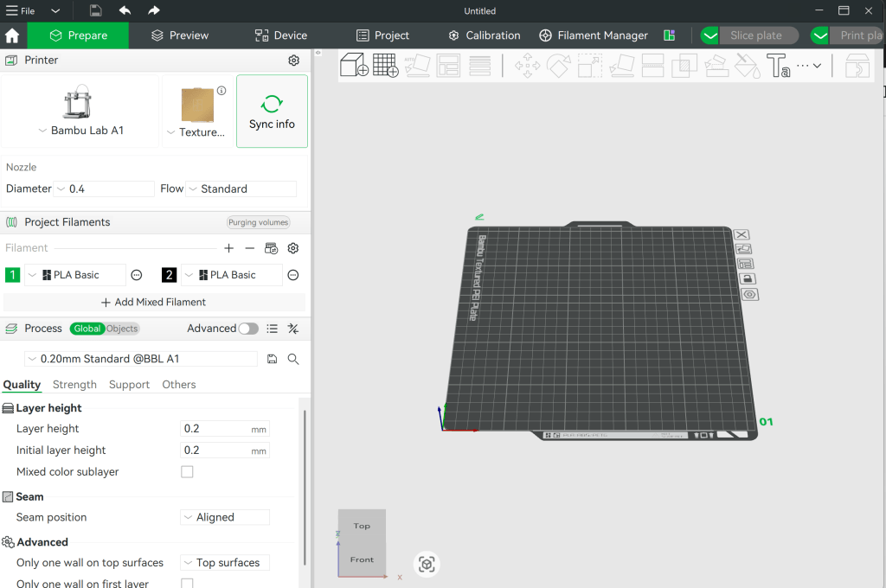Expand the Slice plate options arrow
The height and width of the screenshot is (588, 886).
pos(709,35)
